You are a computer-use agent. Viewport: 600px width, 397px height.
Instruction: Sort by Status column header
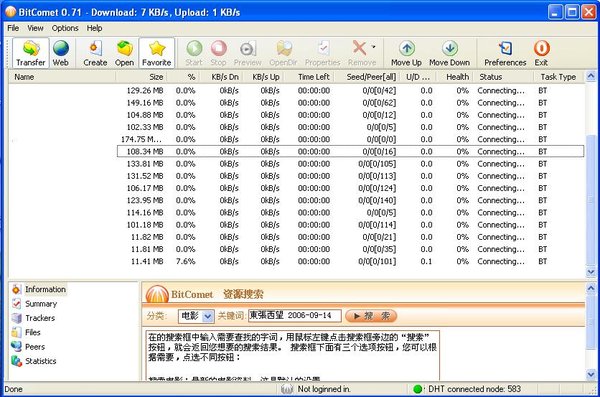click(505, 77)
